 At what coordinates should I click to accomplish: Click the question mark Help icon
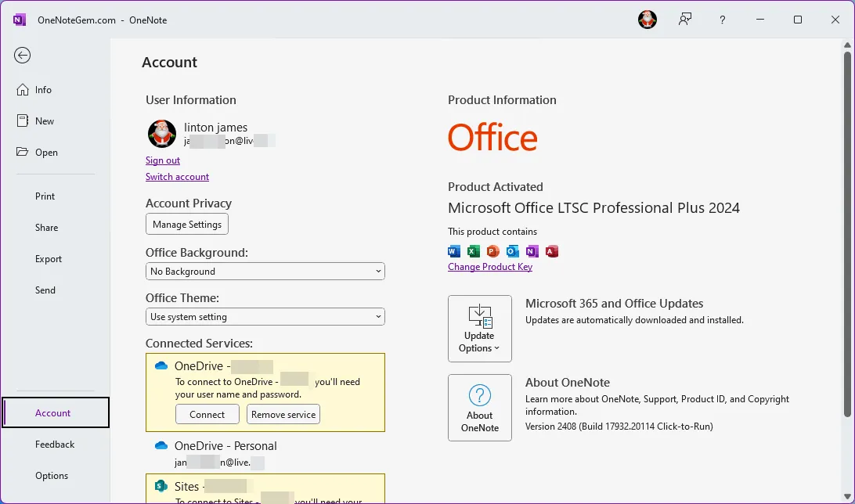click(x=722, y=20)
